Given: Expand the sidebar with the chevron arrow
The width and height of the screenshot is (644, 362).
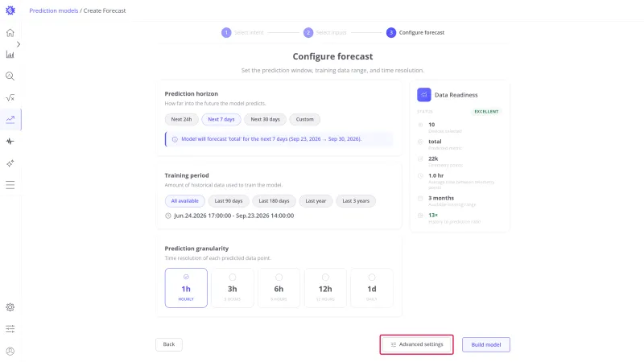Looking at the screenshot, I should pyautogui.click(x=19, y=44).
